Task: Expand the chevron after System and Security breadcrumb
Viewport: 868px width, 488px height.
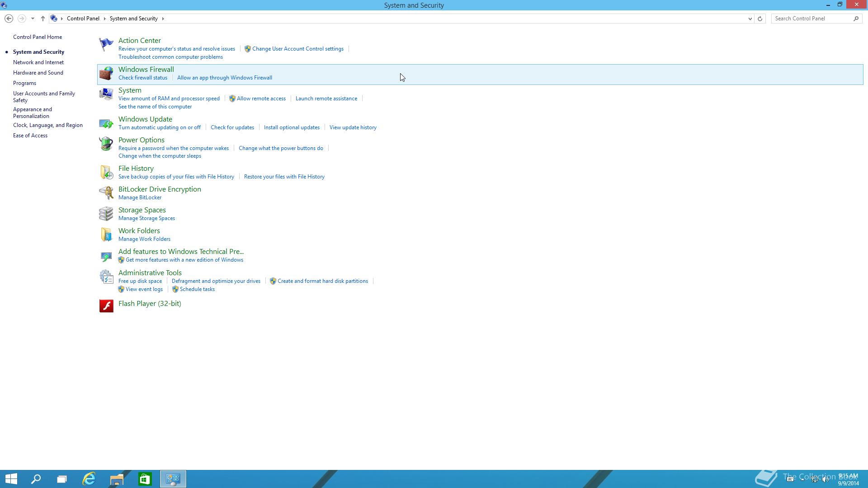Action: click(163, 19)
